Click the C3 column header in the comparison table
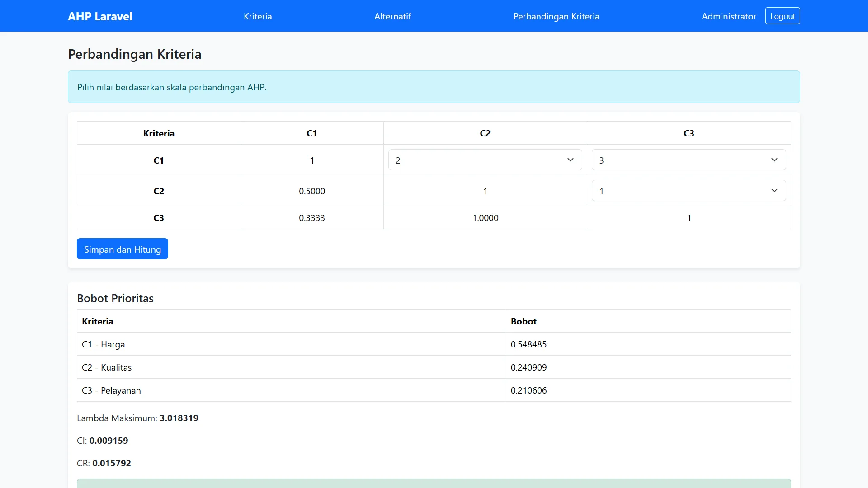 coord(689,133)
